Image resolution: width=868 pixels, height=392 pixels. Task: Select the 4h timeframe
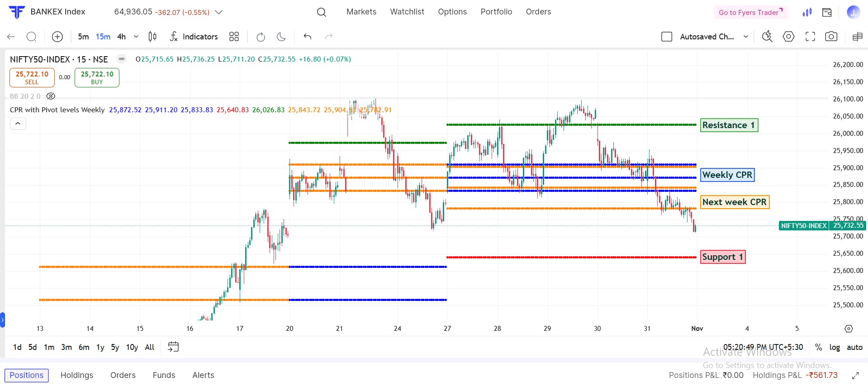pos(121,37)
